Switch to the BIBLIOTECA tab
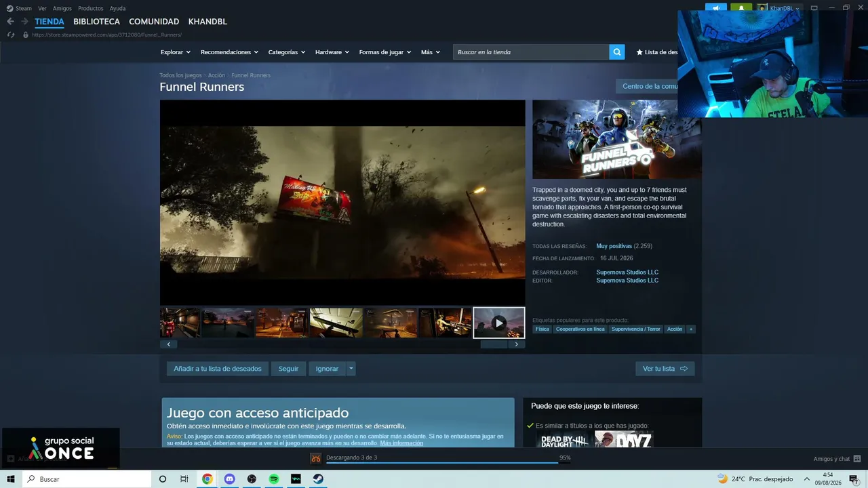The height and width of the screenshot is (488, 868). coord(96,22)
